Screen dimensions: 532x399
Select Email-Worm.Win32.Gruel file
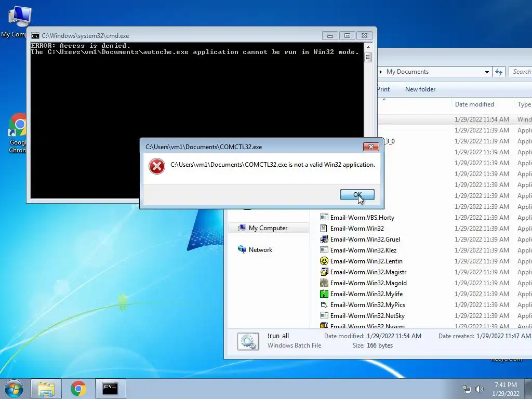point(365,239)
